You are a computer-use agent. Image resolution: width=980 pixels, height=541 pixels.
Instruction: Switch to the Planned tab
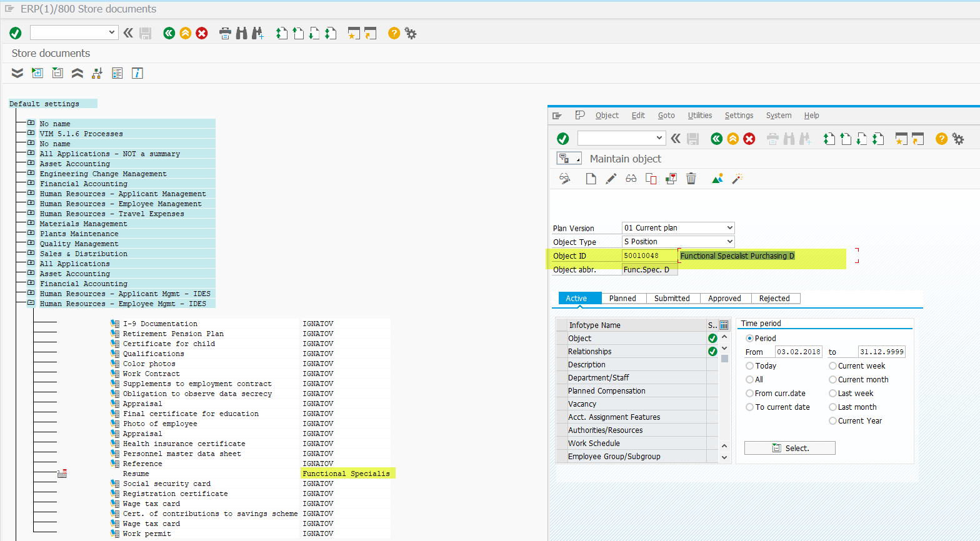(x=622, y=299)
